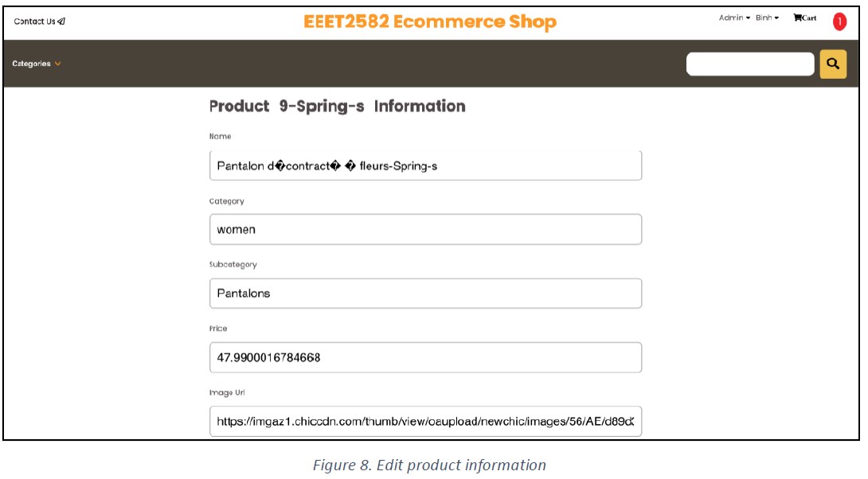
Task: Select the Subcategory field with Pantalons
Action: [426, 293]
